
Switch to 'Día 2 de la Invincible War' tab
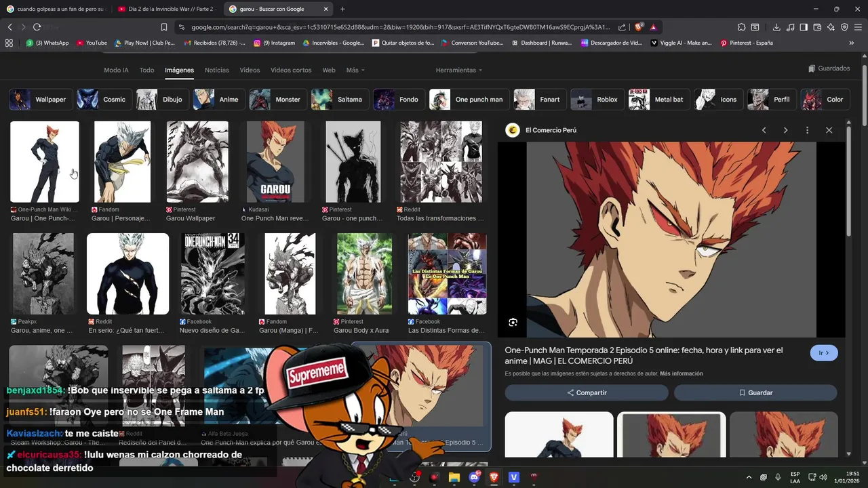(x=167, y=9)
